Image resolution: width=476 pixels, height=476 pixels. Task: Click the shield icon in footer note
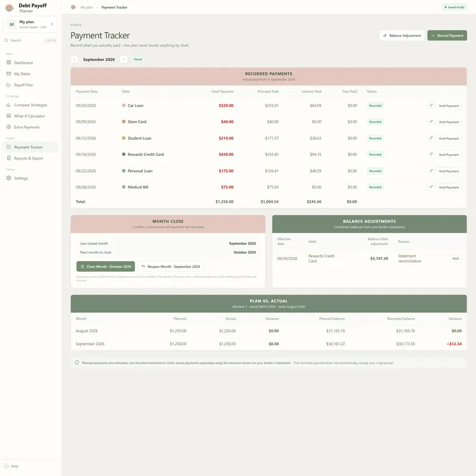point(77,363)
